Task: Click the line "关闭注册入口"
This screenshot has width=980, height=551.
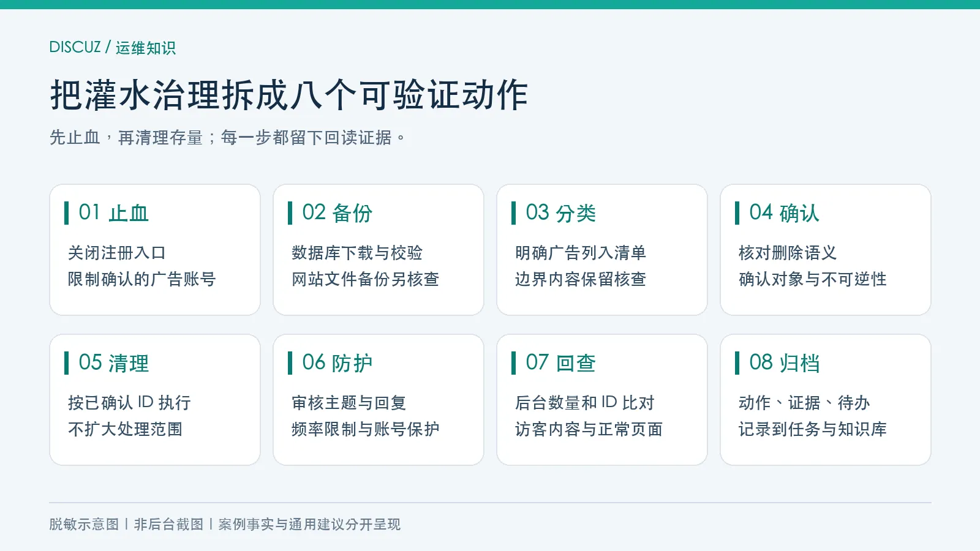Action: (117, 253)
